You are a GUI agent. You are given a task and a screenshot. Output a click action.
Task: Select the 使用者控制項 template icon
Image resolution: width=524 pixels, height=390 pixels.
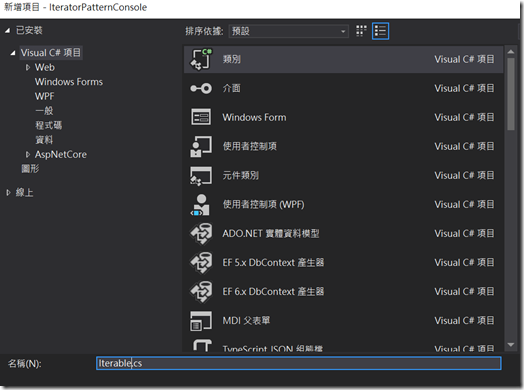[x=201, y=146]
